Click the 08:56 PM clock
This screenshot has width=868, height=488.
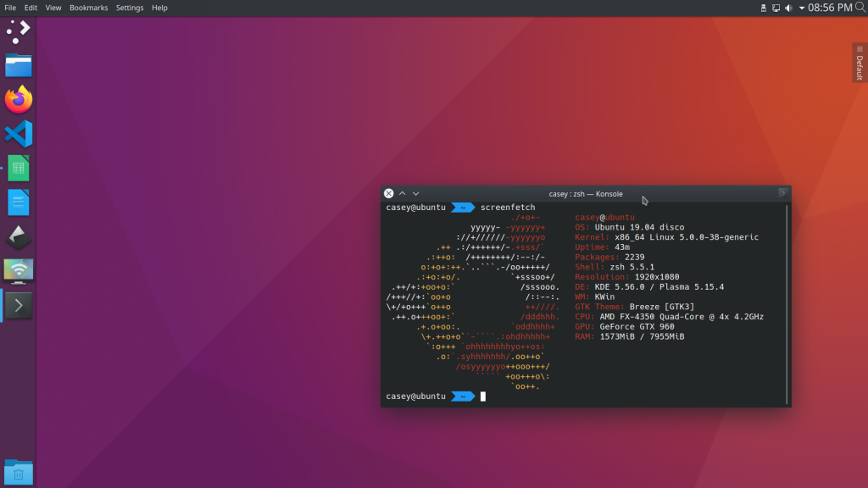[x=829, y=8]
